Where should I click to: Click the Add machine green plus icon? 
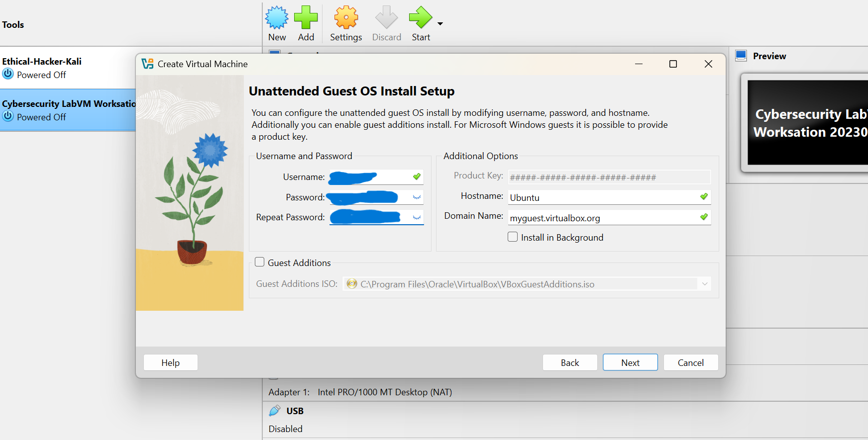tap(306, 17)
